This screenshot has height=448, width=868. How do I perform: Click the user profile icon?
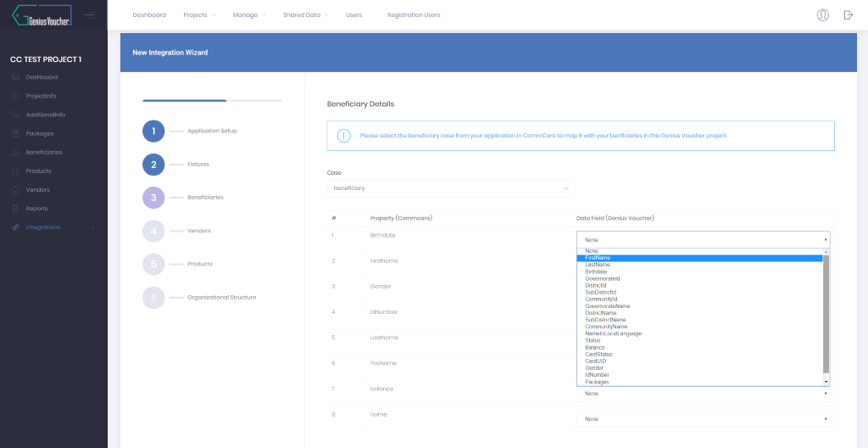point(822,14)
